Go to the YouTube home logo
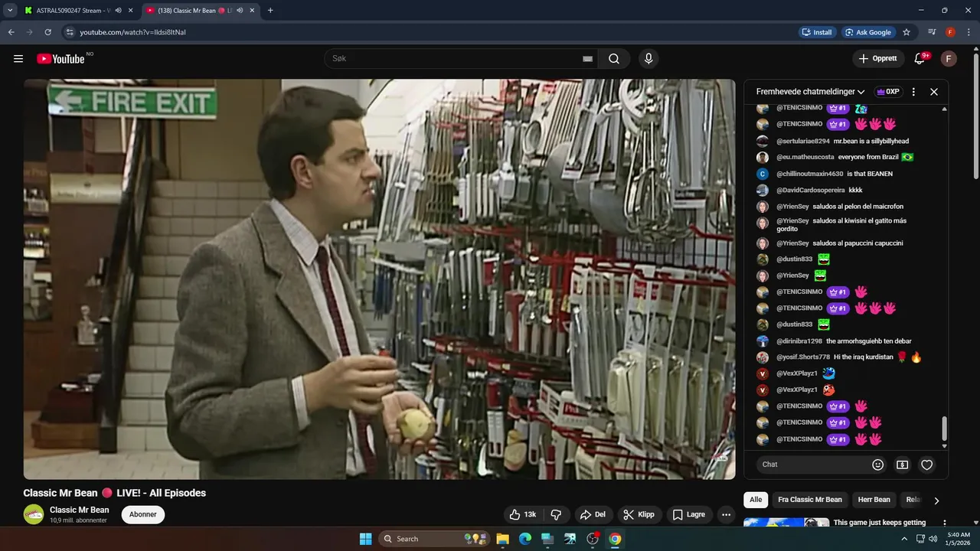The width and height of the screenshot is (980, 551). tap(60, 59)
